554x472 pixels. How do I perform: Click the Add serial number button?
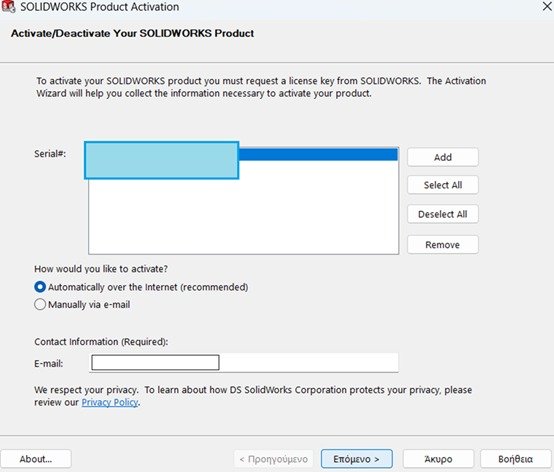(x=443, y=157)
